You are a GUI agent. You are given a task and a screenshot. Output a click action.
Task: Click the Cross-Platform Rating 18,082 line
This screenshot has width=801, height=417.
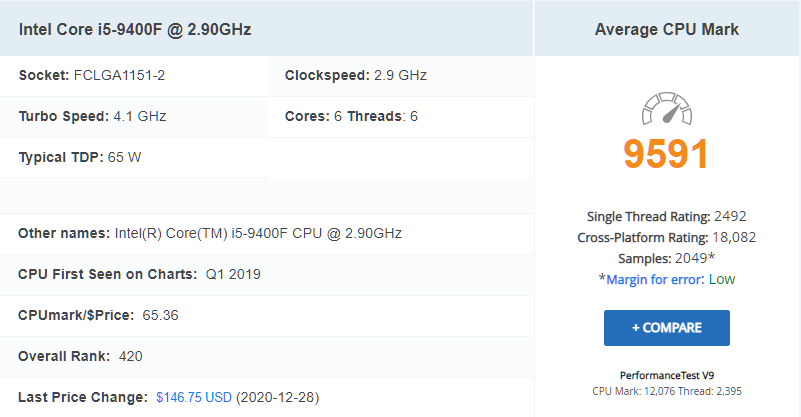tap(666, 237)
